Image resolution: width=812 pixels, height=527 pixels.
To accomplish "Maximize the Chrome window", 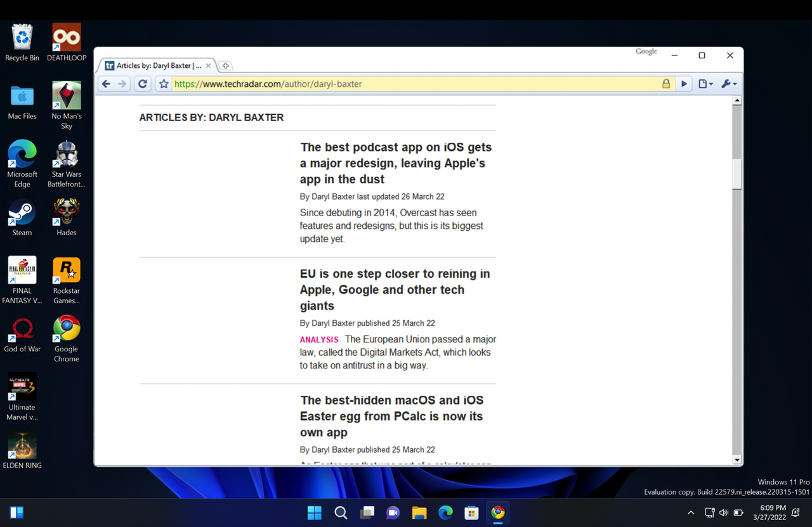I will [702, 56].
